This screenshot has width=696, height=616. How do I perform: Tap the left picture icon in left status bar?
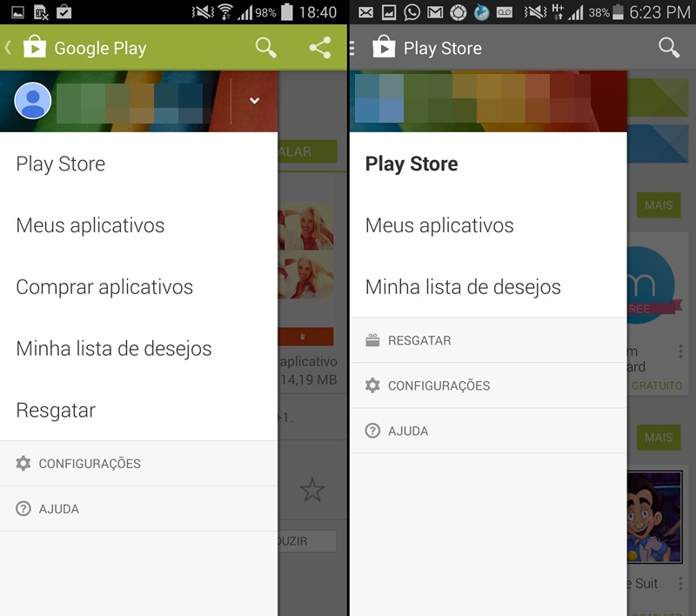point(17,12)
